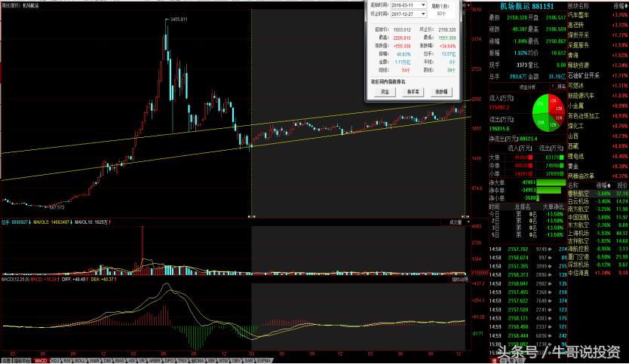Screen dimensions: 629x364
Task: Select 中信海直 in the stock list
Action: click(x=598, y=273)
